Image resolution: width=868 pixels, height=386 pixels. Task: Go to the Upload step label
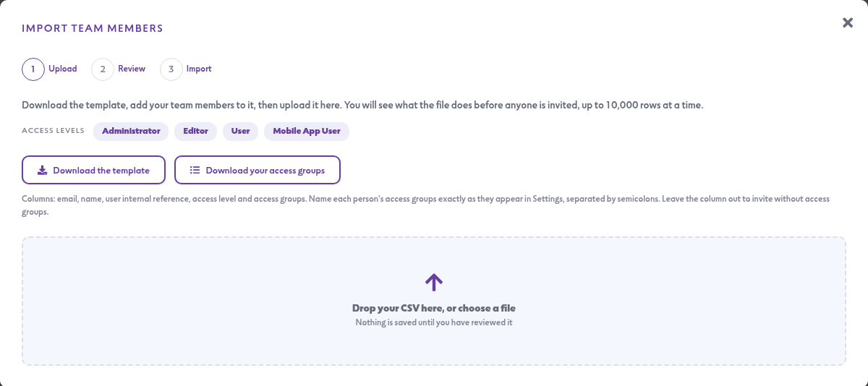[63, 69]
